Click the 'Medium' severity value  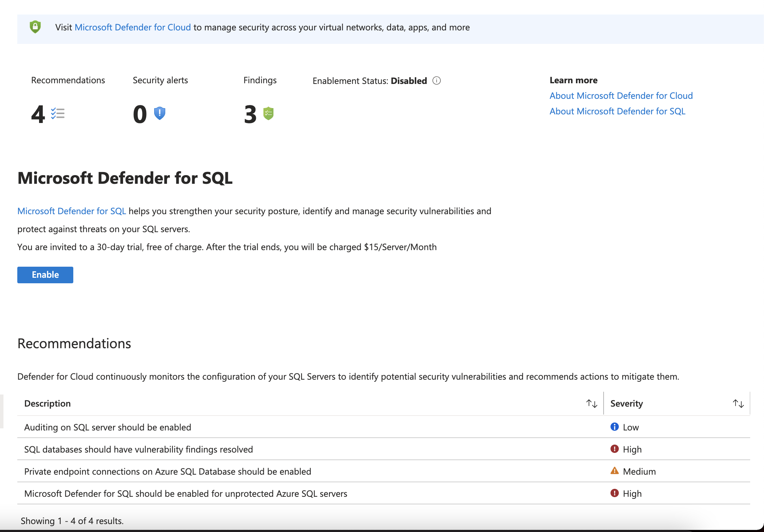click(639, 472)
